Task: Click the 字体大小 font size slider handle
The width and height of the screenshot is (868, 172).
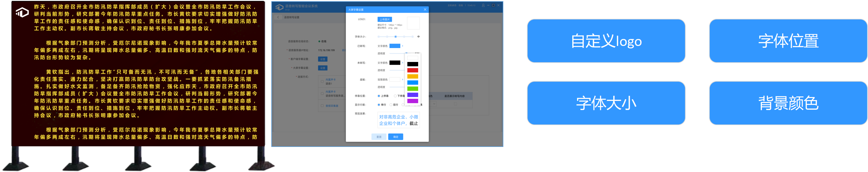Action: pyautogui.click(x=395, y=36)
